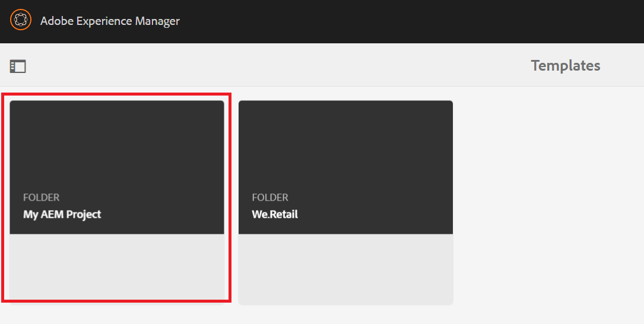Select the My AEM Project title text

(62, 214)
